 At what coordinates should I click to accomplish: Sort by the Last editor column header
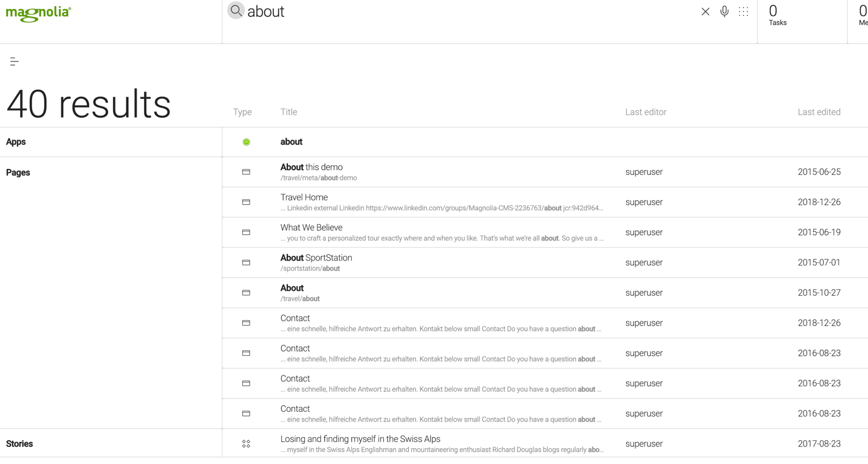646,112
